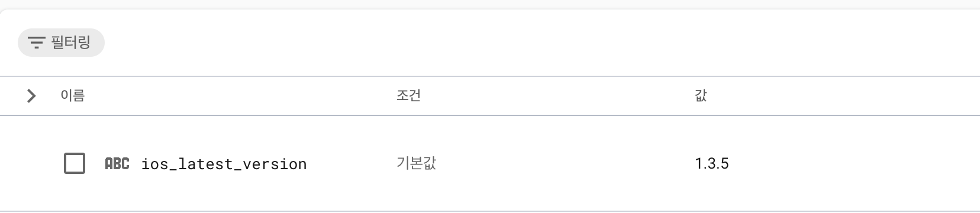The image size is (980, 213).
Task: Click the header row's expand arrow icon
Action: [31, 95]
